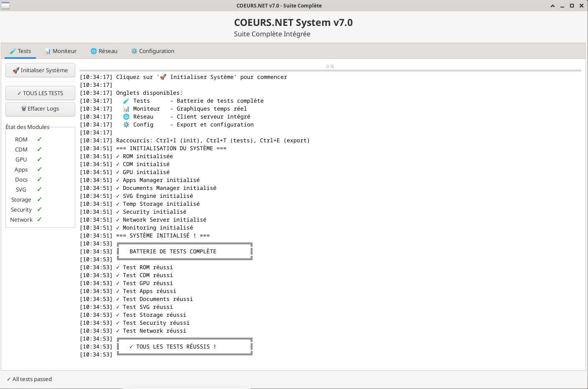Image resolution: width=588 pixels, height=389 pixels.
Task: Click the rocket icon on Initialiser Système
Action: coord(16,71)
